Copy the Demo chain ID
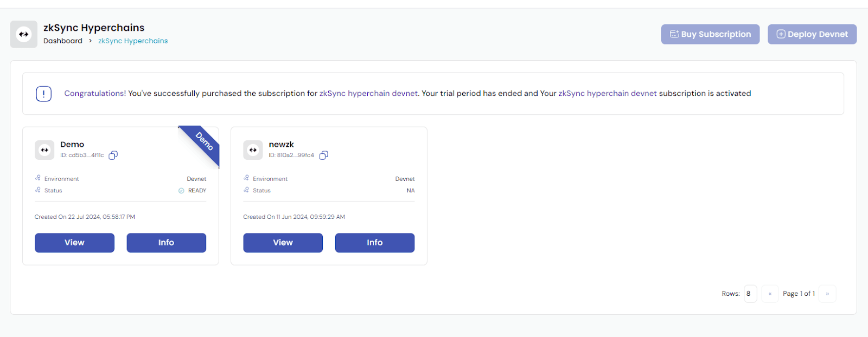Viewport: 868px width, 337px height. tap(113, 155)
